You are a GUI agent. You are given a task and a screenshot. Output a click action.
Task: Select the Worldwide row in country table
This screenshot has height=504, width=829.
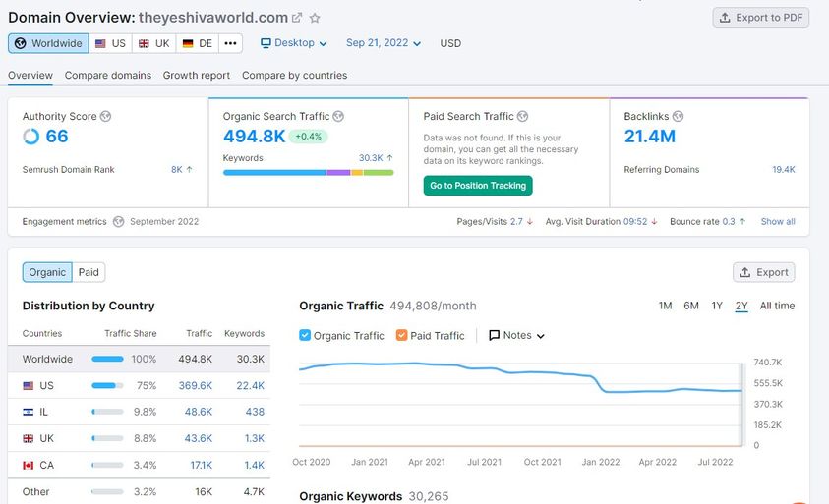pos(139,360)
